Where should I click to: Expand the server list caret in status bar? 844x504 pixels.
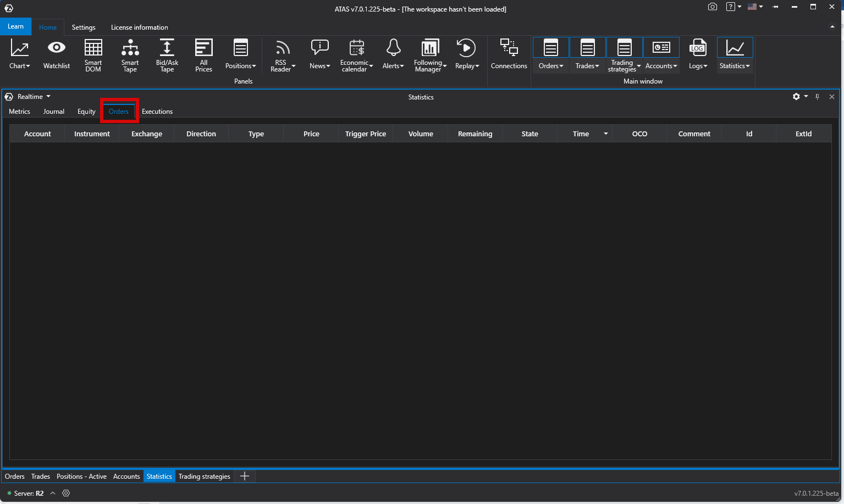coord(53,493)
